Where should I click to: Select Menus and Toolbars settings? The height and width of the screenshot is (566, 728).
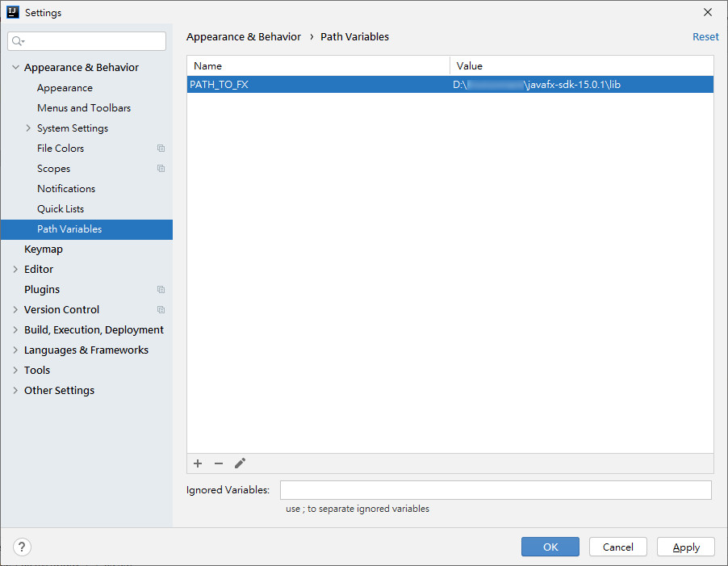(x=84, y=108)
